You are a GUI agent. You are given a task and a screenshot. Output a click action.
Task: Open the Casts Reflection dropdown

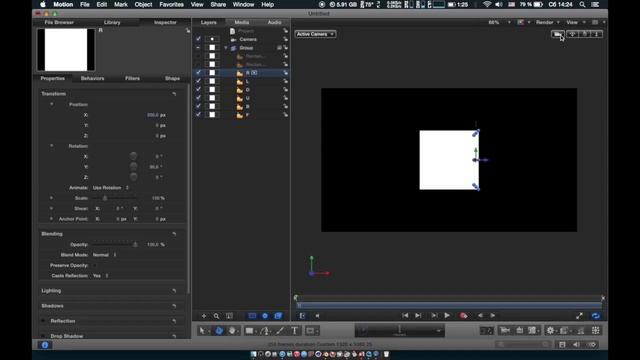(x=100, y=276)
